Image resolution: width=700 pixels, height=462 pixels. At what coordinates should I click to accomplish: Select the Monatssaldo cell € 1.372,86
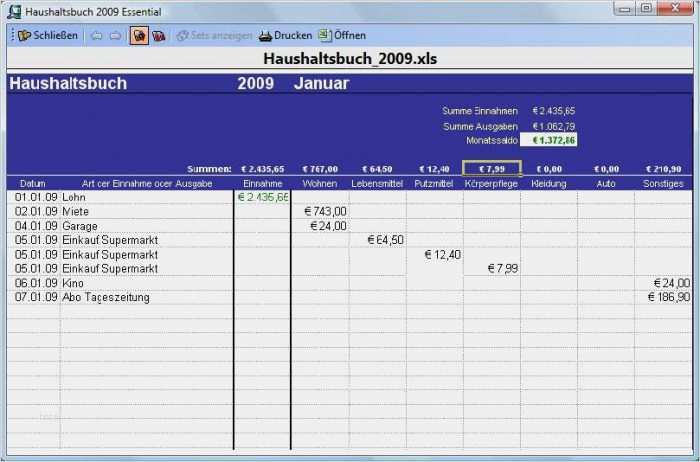point(549,141)
